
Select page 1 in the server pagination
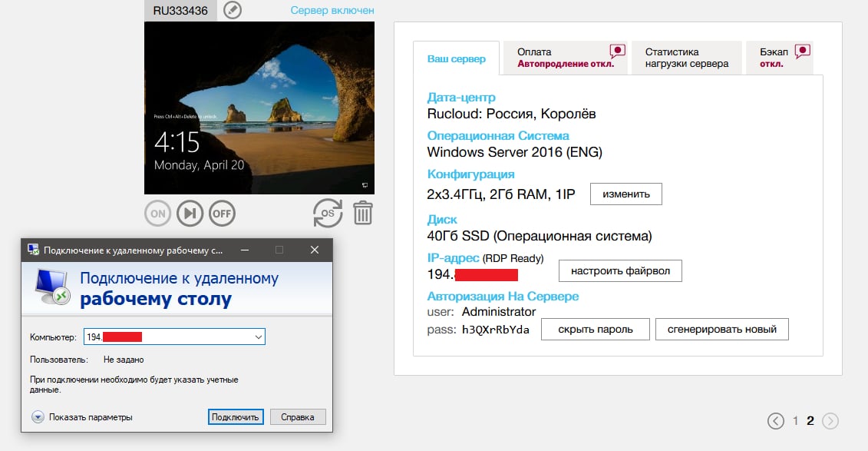coord(796,421)
